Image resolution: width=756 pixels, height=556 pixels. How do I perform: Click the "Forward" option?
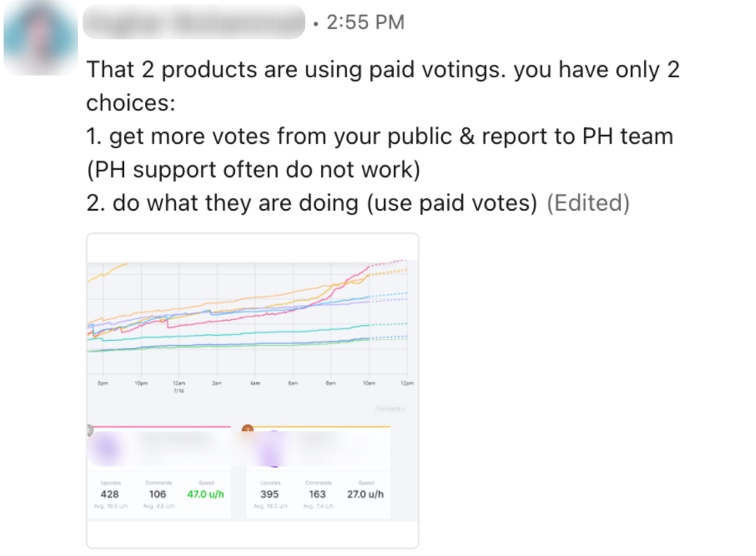point(388,409)
